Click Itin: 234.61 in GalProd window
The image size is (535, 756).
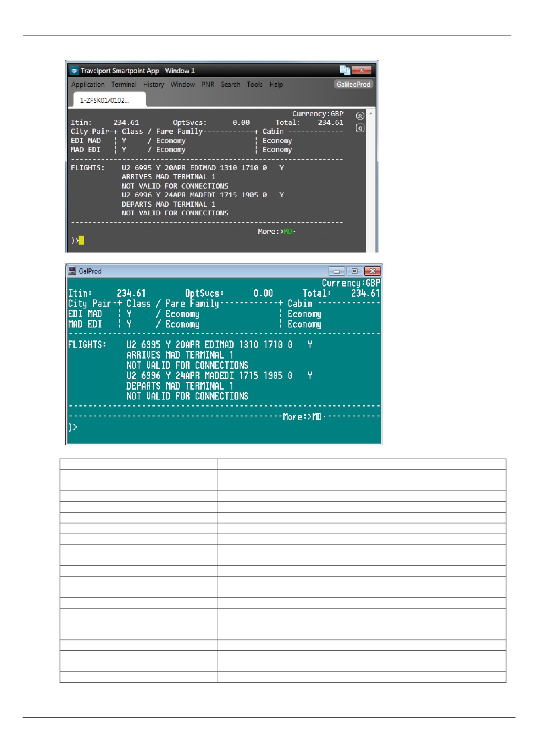[107, 293]
